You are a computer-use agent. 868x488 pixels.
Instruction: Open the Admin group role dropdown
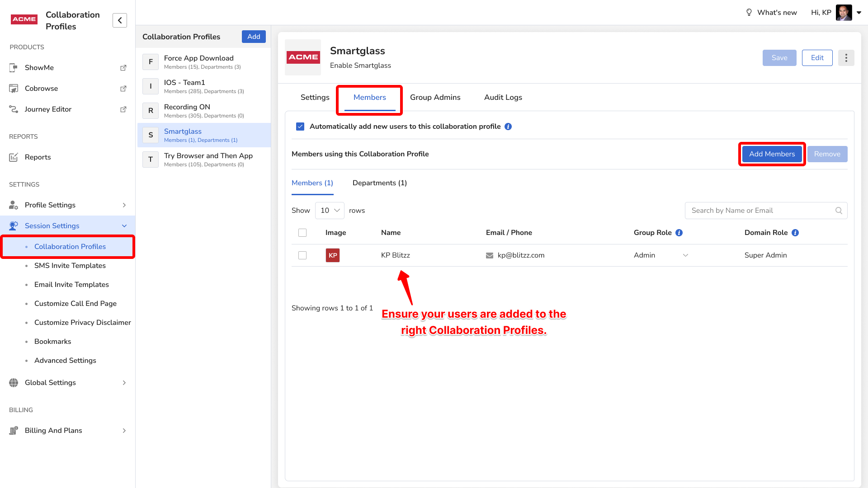660,255
